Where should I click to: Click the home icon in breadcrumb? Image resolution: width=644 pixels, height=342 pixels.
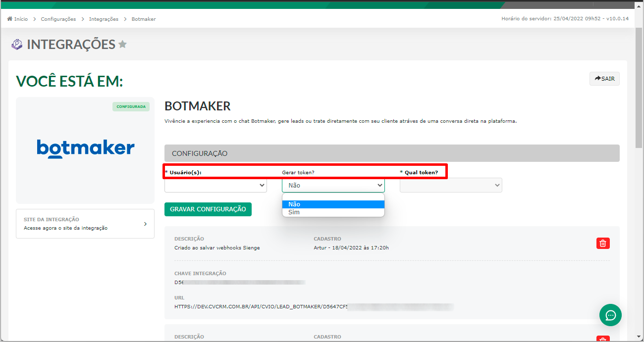[x=9, y=19]
